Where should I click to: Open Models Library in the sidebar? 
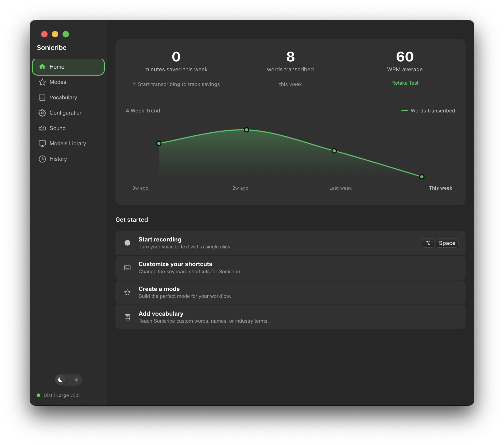68,143
